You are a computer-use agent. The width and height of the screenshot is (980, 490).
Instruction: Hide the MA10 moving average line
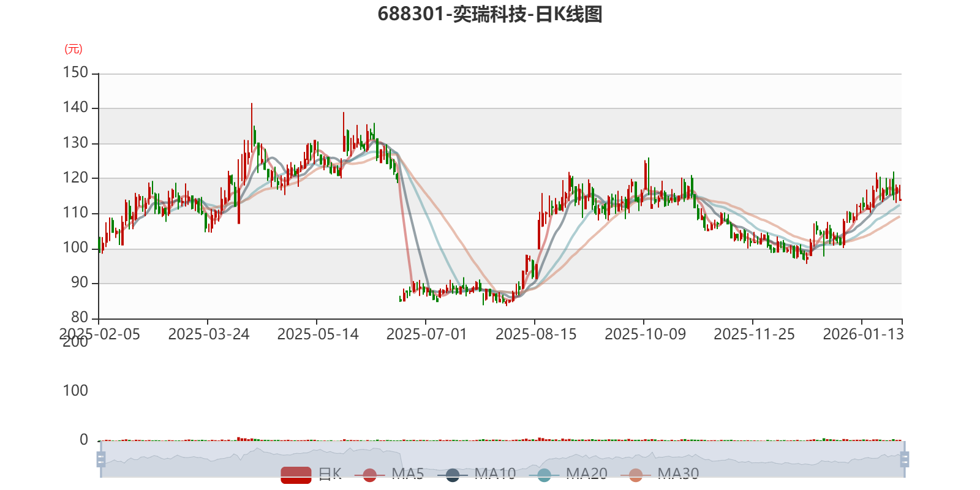pyautogui.click(x=477, y=474)
